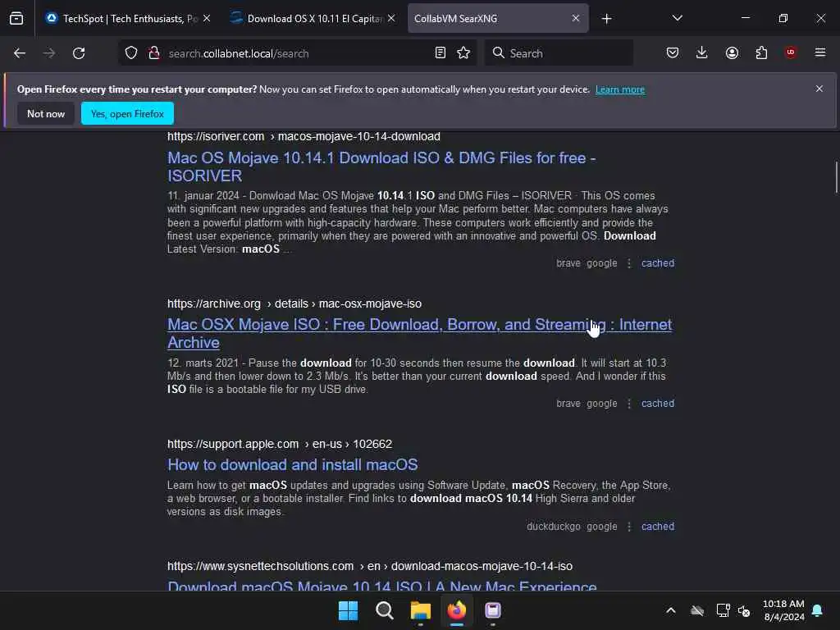Click the Not now button
Image resolution: width=840 pixels, height=630 pixels.
pyautogui.click(x=46, y=113)
